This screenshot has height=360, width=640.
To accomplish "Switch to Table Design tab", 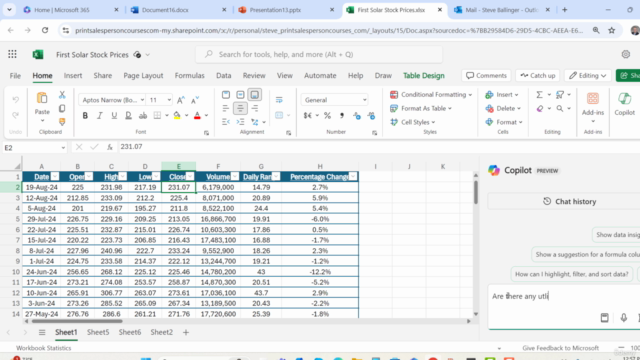I will click(x=424, y=76).
